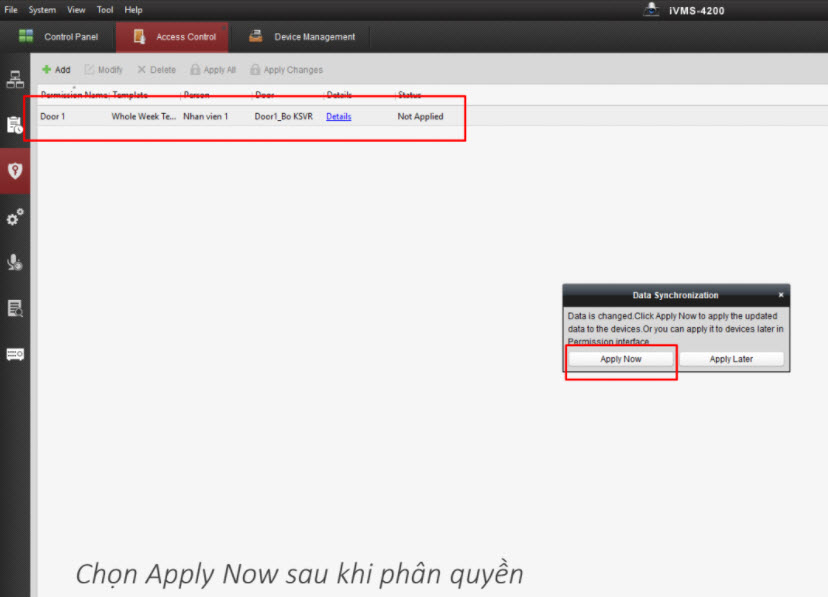Sort by the Permission Name column header
This screenshot has width=828, height=597.
pos(73,95)
